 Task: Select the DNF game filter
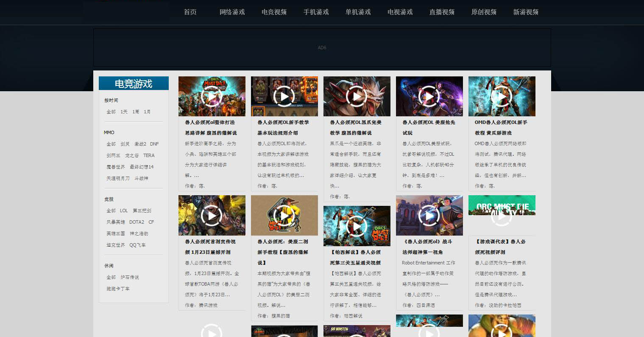click(154, 144)
